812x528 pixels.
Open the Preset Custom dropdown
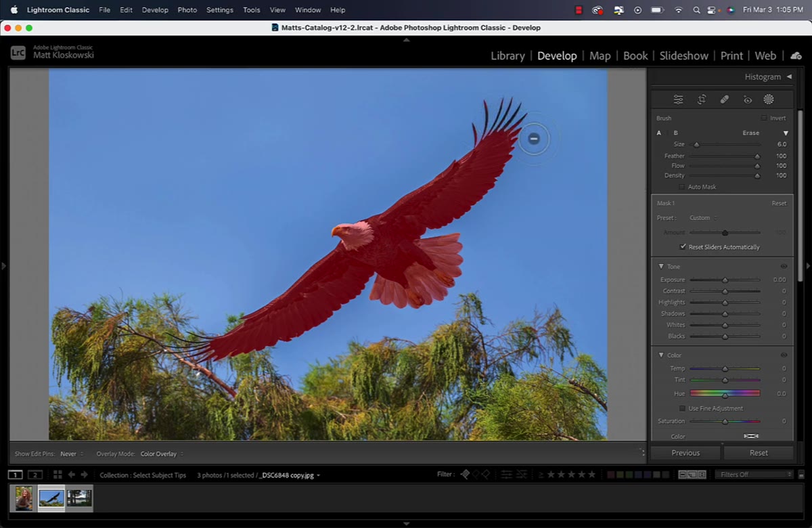point(703,218)
